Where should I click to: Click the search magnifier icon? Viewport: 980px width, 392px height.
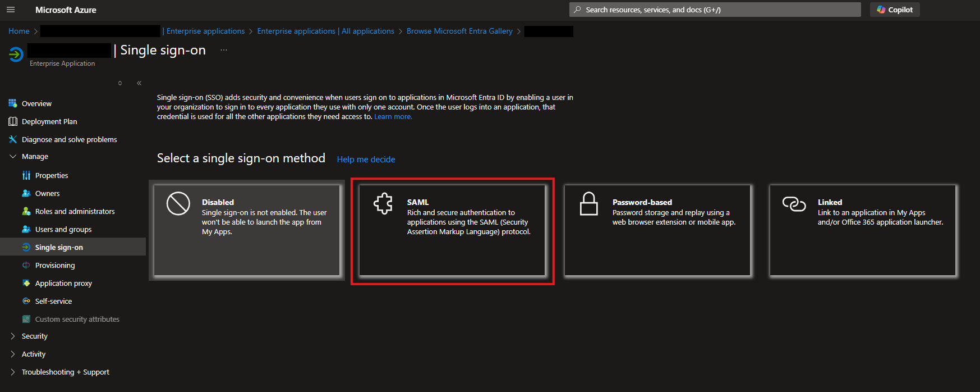coord(578,10)
